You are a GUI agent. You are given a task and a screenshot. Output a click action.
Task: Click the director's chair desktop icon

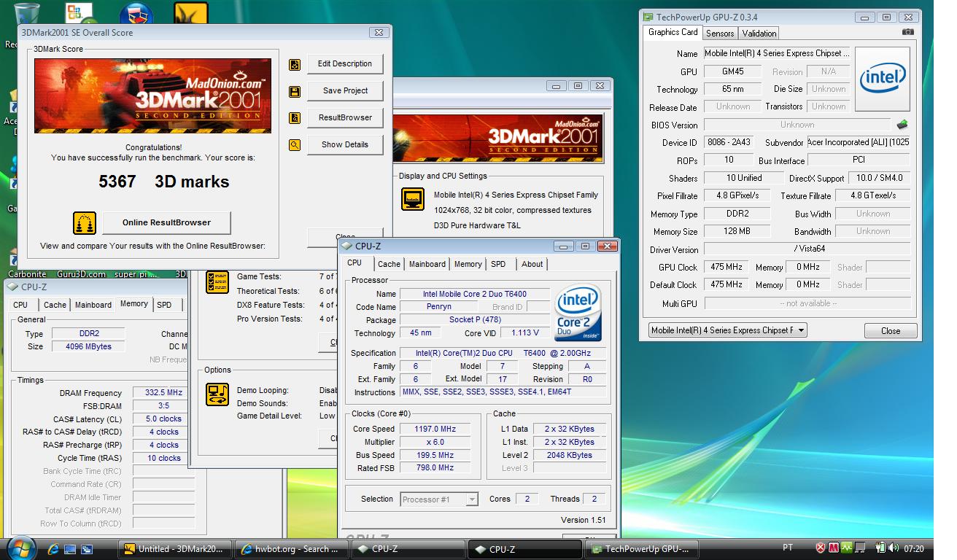coord(136,13)
